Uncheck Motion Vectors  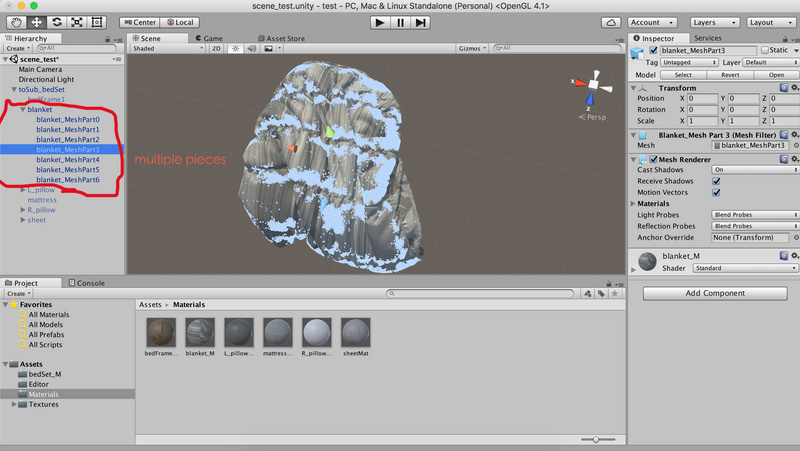coord(716,192)
